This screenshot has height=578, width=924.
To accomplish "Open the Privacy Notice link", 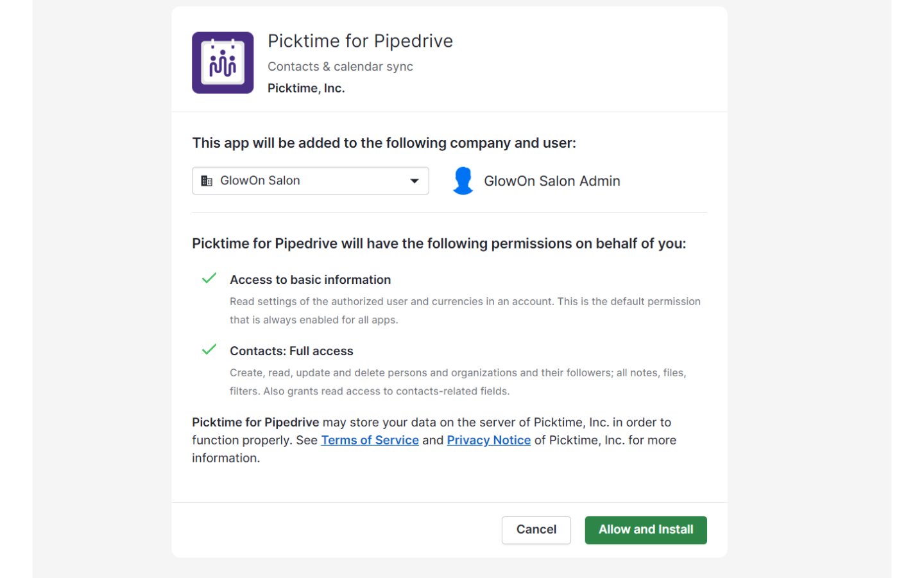I will (x=489, y=440).
